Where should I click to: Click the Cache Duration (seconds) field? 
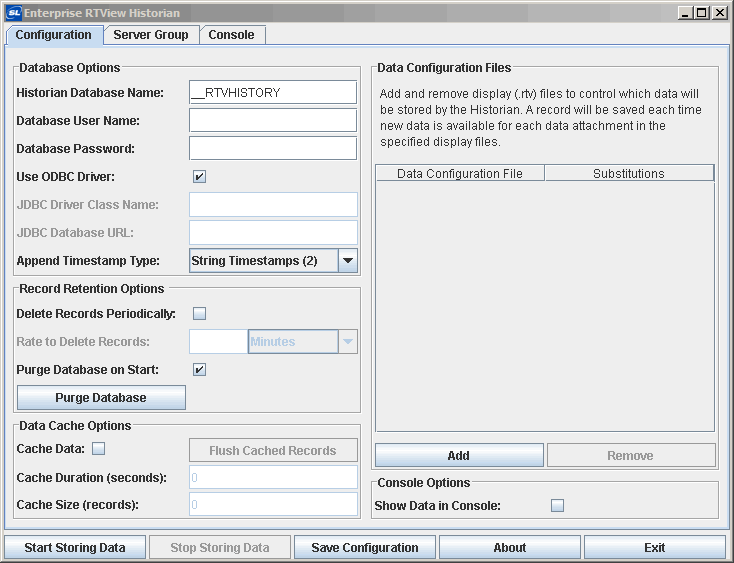pyautogui.click(x=273, y=477)
